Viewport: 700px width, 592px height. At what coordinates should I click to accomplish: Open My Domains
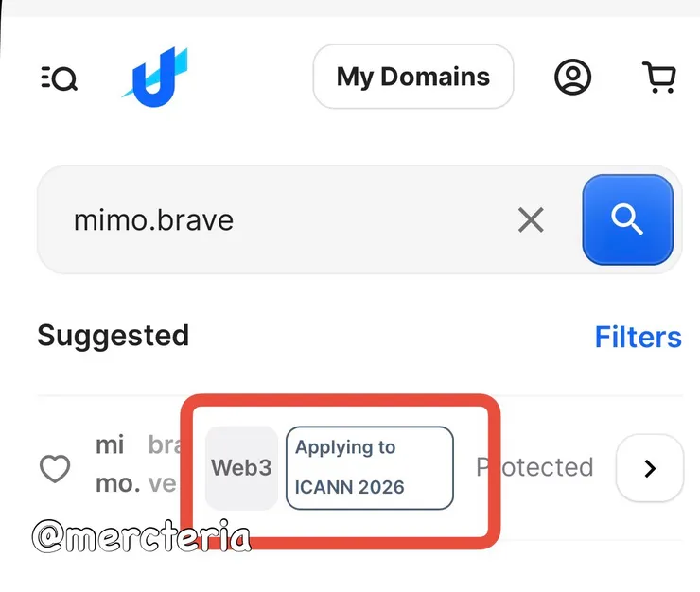412,77
